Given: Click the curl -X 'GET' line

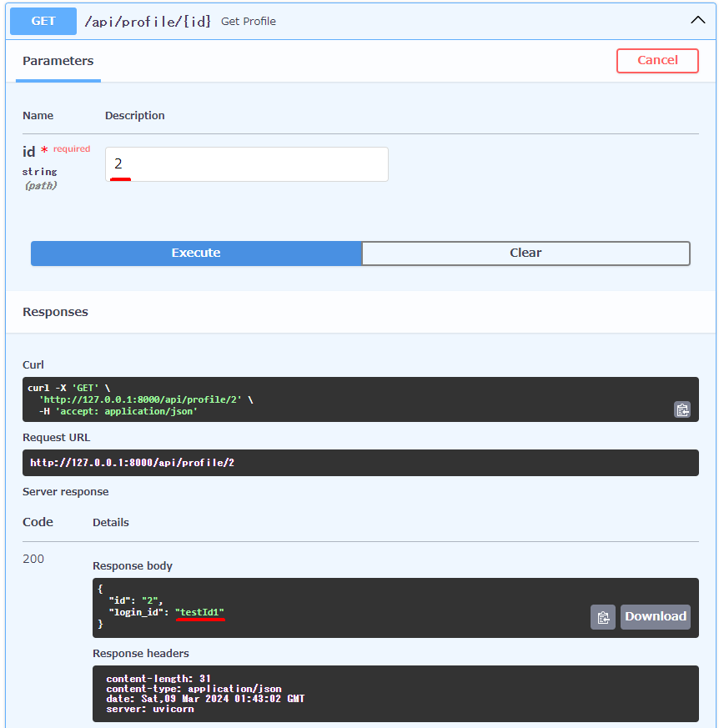Looking at the screenshot, I should (68, 388).
